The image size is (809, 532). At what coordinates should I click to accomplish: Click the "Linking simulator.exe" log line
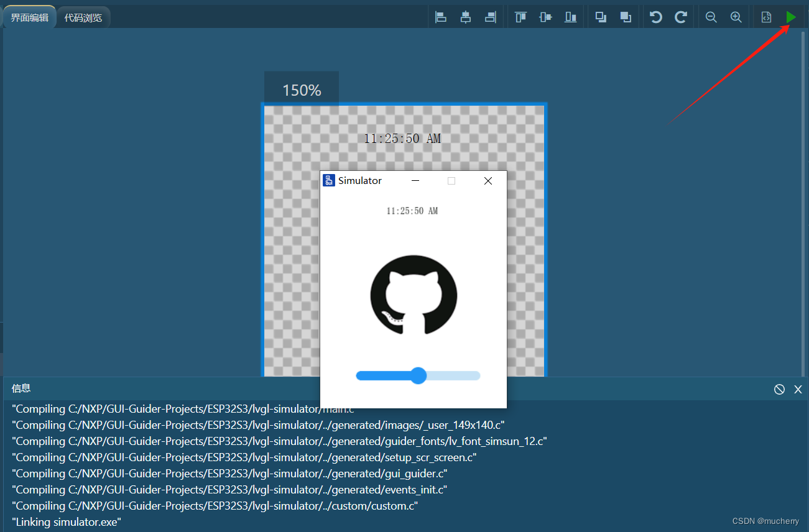point(67,522)
